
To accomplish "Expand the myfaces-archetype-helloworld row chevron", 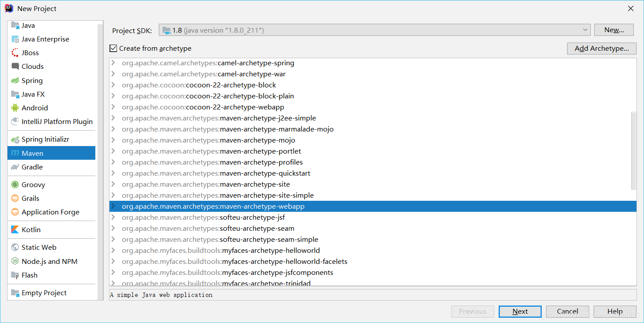I will pos(113,250).
